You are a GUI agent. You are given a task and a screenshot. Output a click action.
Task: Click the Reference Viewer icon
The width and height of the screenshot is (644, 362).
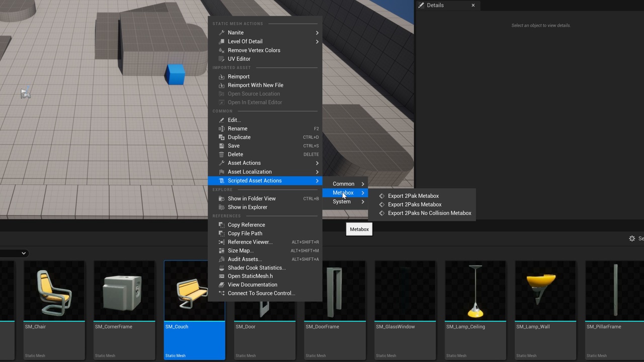pos(221,242)
